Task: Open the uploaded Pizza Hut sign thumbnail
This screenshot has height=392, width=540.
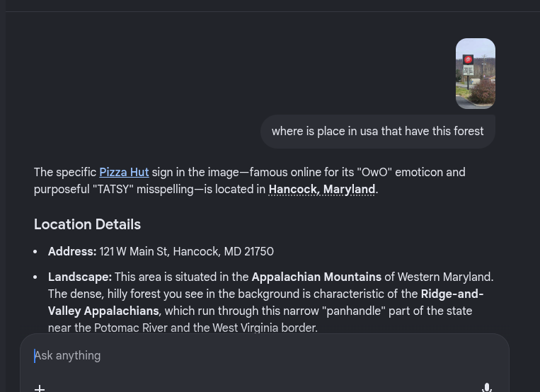Action: pos(475,74)
